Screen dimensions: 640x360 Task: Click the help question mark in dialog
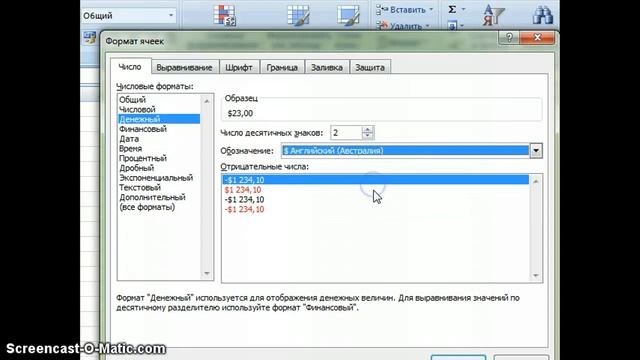click(x=509, y=38)
